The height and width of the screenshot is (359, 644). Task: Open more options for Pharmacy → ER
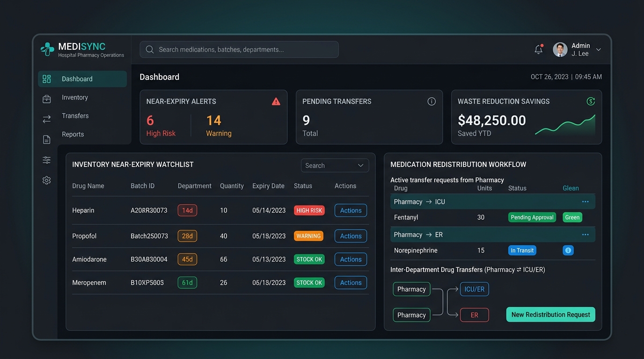[x=585, y=235]
